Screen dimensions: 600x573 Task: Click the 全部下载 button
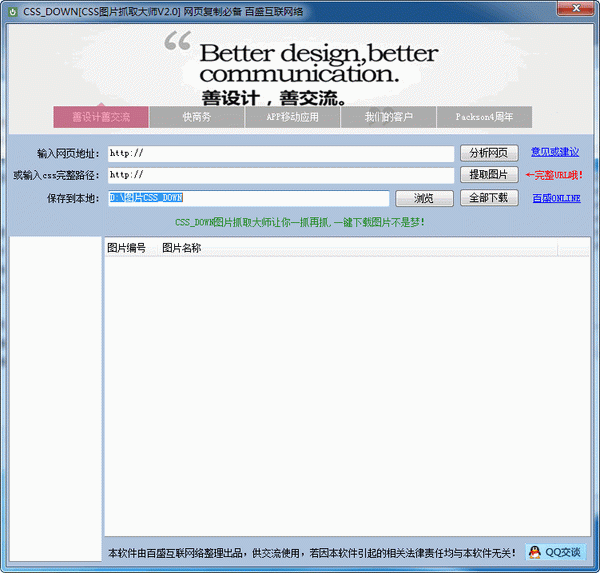click(489, 198)
